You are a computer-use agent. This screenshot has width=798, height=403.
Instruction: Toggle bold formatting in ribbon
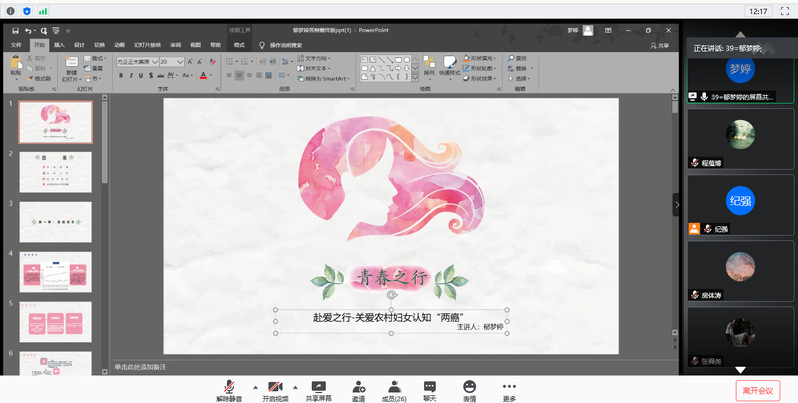[x=120, y=75]
